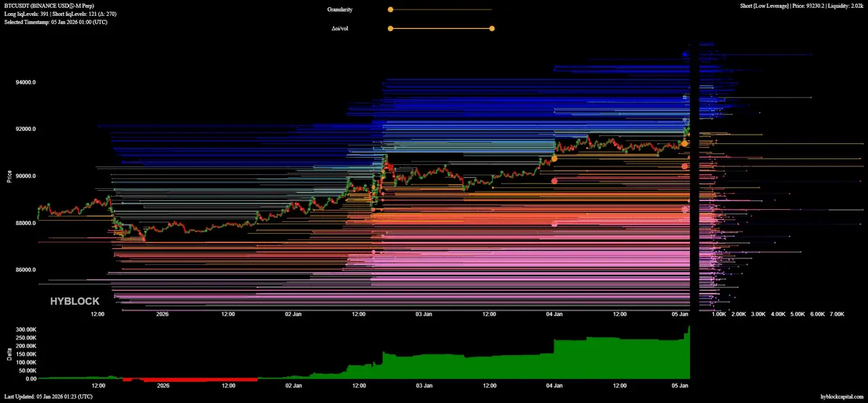Click the 05 Jan label on the Delta chart axis
The image size is (868, 403).
pos(681,386)
